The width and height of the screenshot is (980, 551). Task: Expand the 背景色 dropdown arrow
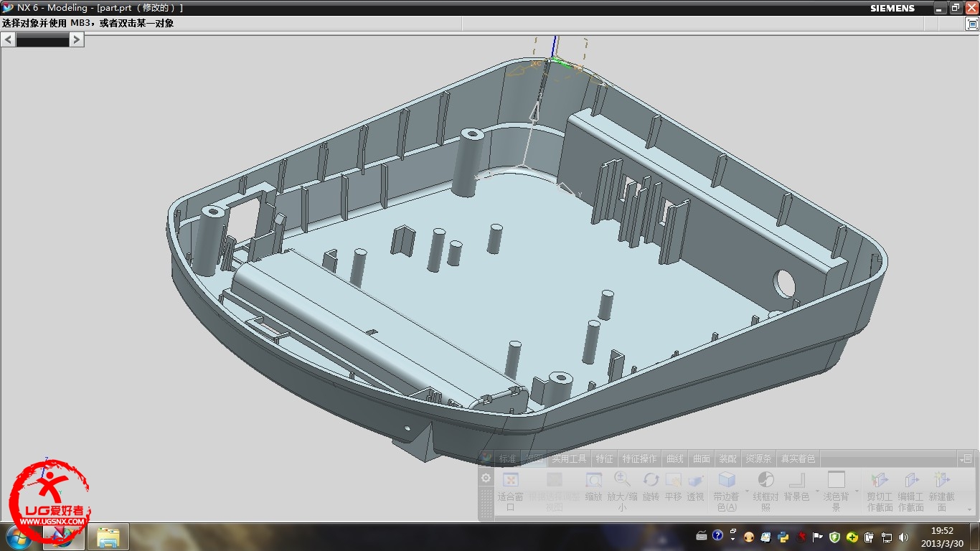(x=816, y=491)
